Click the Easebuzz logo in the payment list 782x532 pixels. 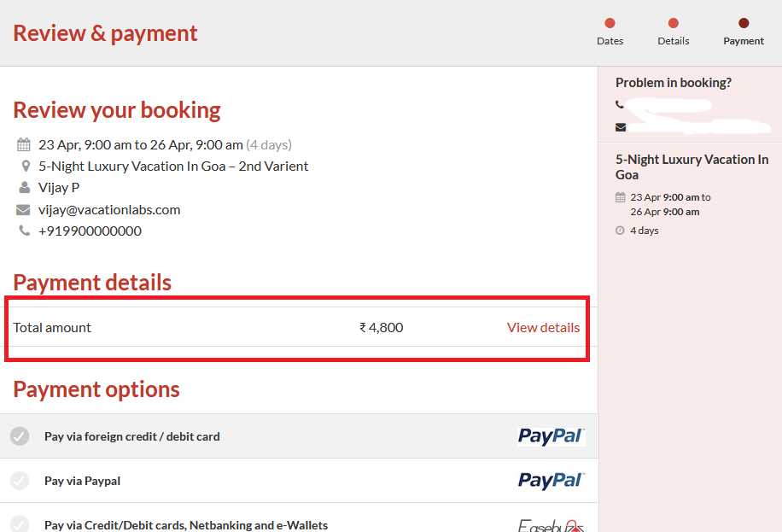coord(551,525)
